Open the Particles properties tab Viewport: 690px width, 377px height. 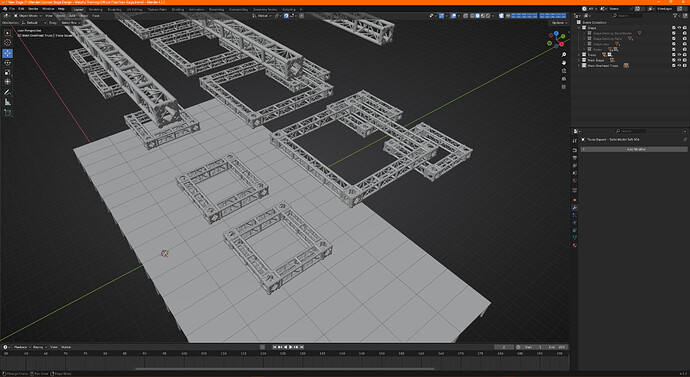(x=575, y=215)
